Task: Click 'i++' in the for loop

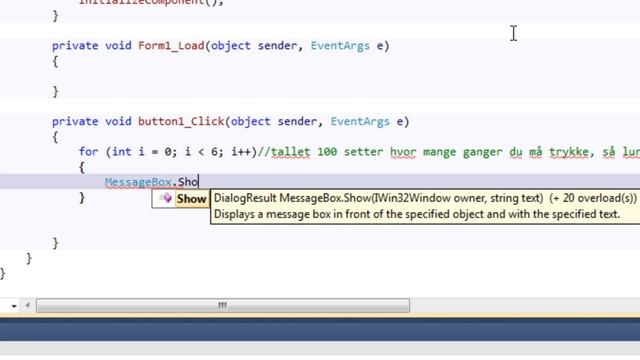Action: [x=241, y=152]
